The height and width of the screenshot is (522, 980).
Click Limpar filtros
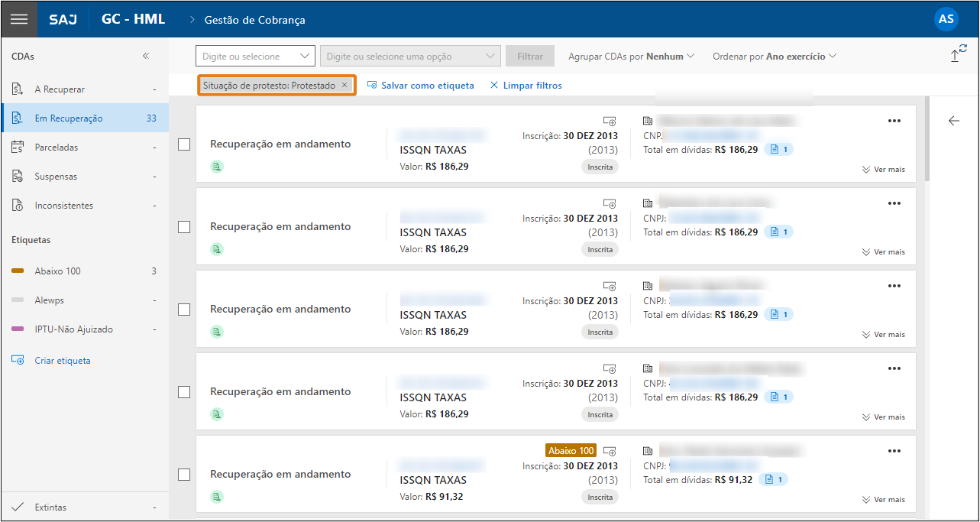[x=526, y=86]
